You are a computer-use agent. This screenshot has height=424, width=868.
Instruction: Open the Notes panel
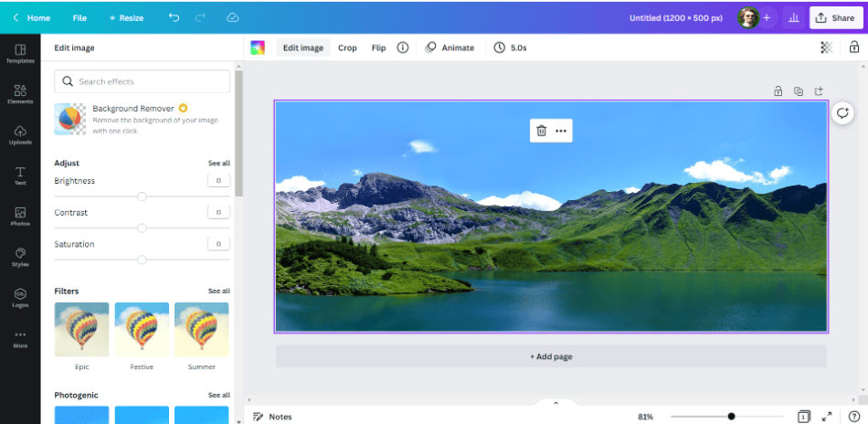click(271, 417)
